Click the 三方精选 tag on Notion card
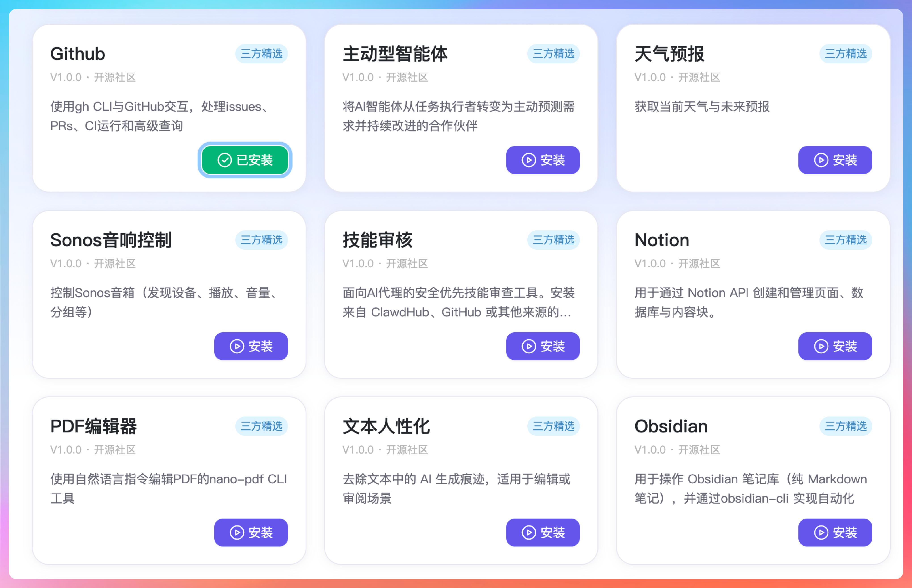 [845, 240]
